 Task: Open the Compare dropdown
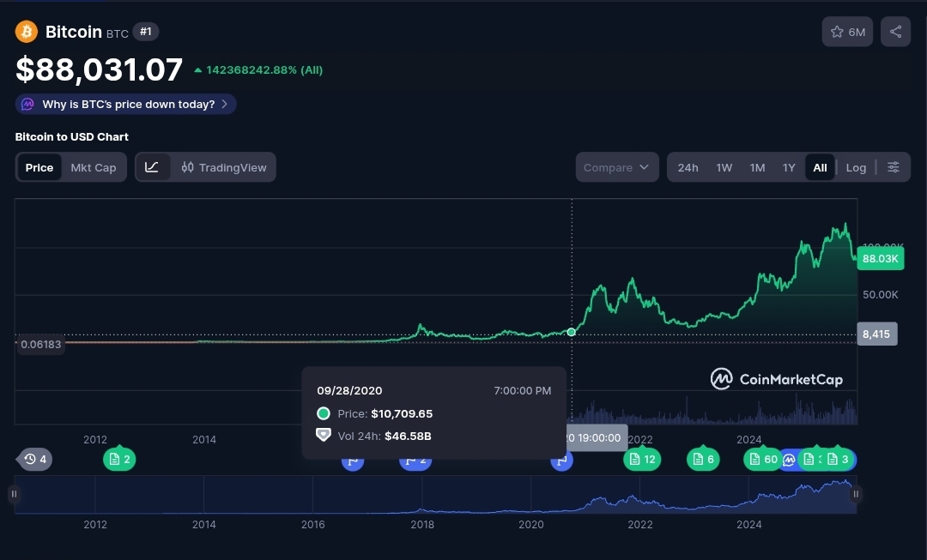[x=616, y=167]
